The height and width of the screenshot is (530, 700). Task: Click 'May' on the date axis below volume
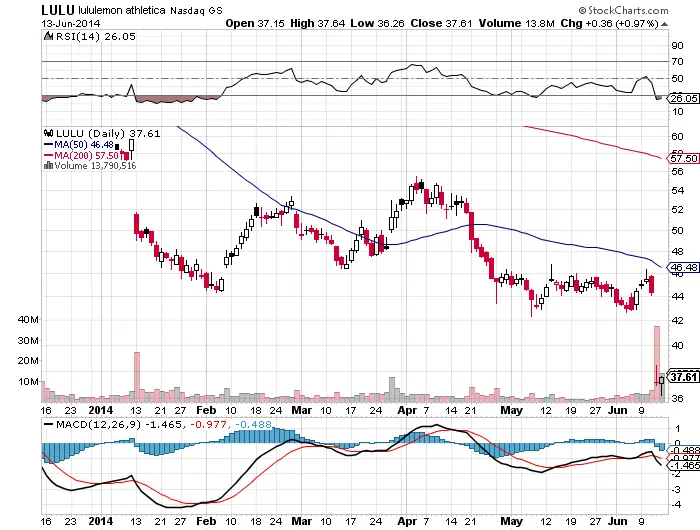pos(511,410)
